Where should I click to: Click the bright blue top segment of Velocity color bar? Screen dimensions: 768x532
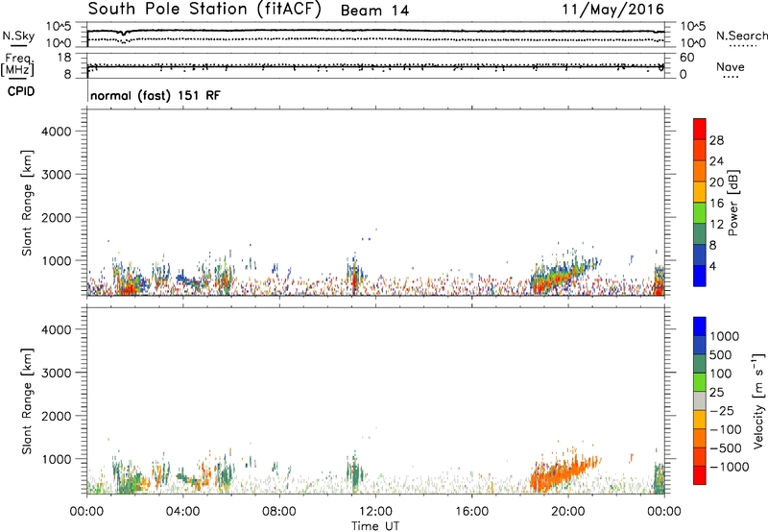point(700,326)
